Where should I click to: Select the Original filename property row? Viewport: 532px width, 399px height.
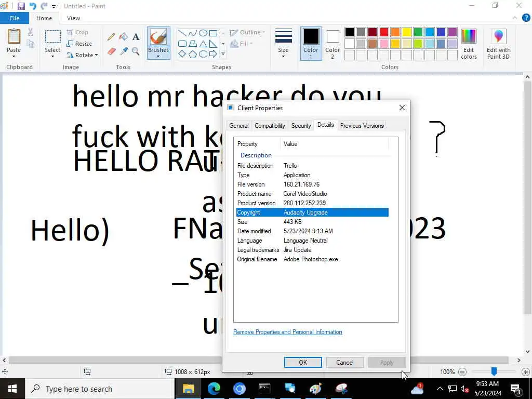click(312, 259)
